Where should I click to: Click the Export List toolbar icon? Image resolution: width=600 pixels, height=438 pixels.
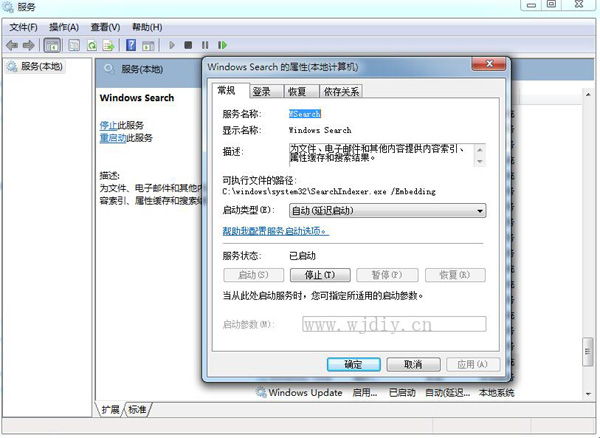pos(108,45)
